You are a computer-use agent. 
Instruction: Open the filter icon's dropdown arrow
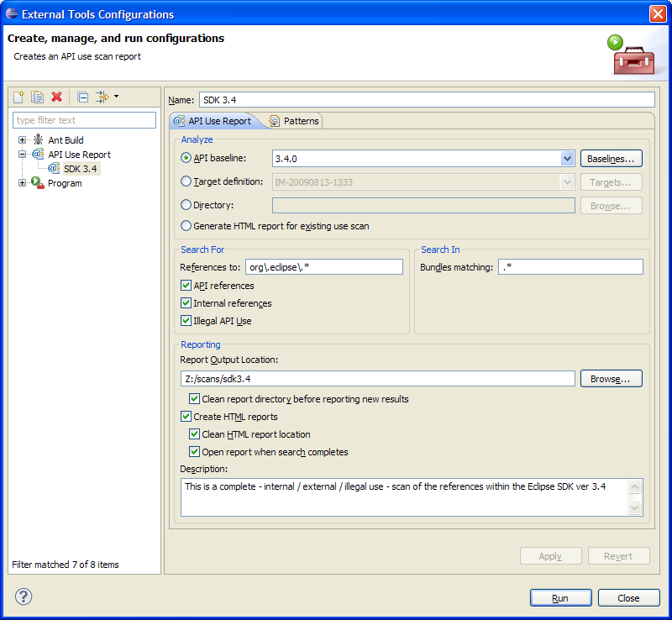(x=116, y=97)
